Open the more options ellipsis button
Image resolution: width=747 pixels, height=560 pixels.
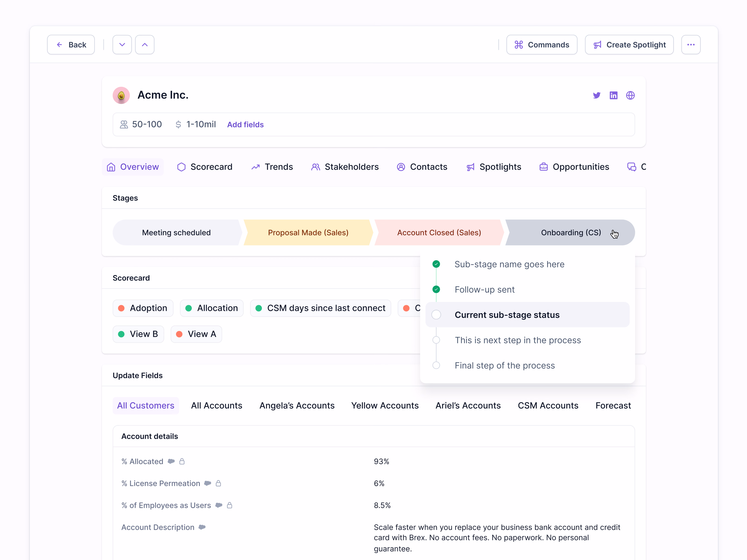[691, 45]
